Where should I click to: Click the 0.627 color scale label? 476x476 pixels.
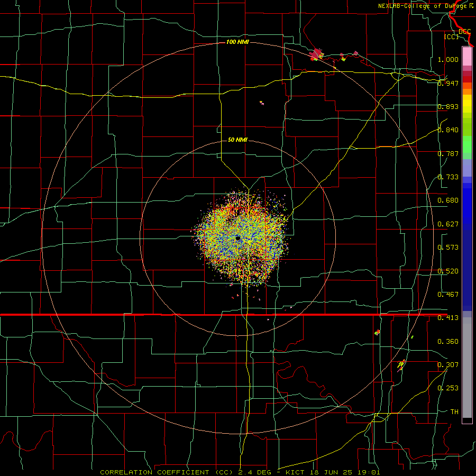[x=448, y=224]
